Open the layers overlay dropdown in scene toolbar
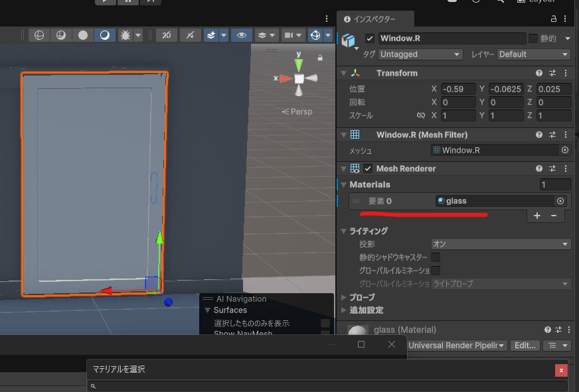579x392 pixels. tap(266, 35)
